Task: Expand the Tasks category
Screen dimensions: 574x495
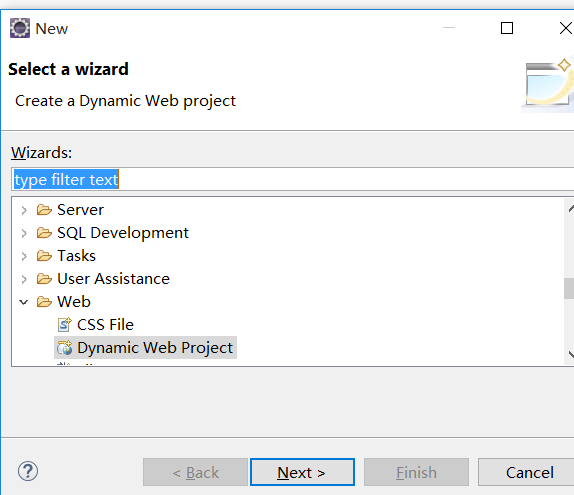Action: click(24, 256)
